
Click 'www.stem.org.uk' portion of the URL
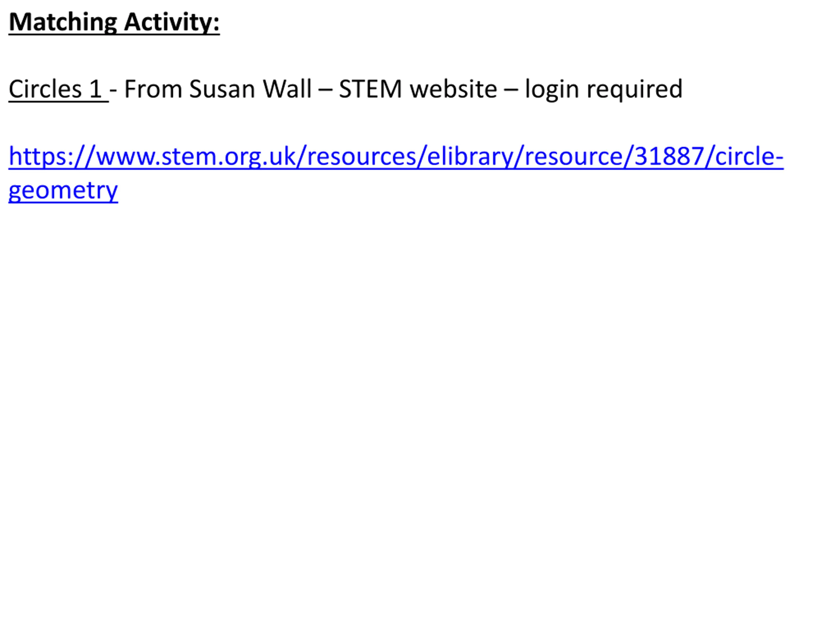click(196, 157)
